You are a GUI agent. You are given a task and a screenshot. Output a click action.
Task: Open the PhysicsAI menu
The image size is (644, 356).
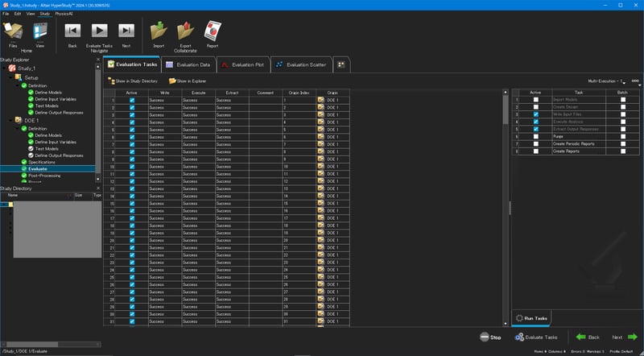tap(64, 14)
